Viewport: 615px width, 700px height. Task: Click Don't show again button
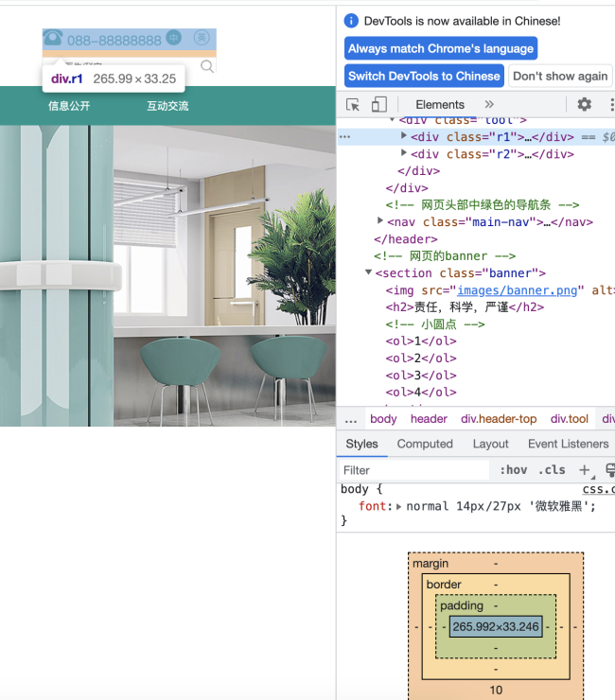click(560, 76)
